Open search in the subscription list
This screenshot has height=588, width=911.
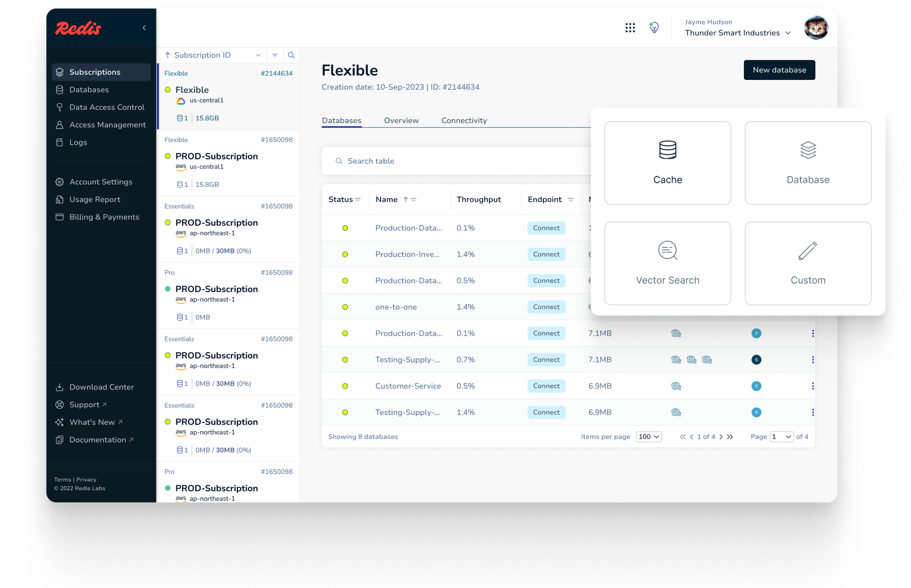[x=291, y=55]
